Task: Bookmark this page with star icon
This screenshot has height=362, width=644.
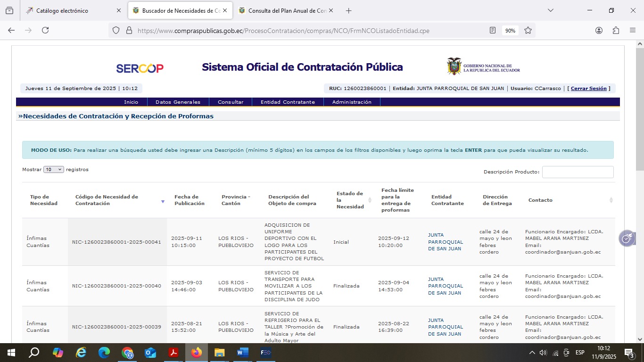Action: coord(528,30)
